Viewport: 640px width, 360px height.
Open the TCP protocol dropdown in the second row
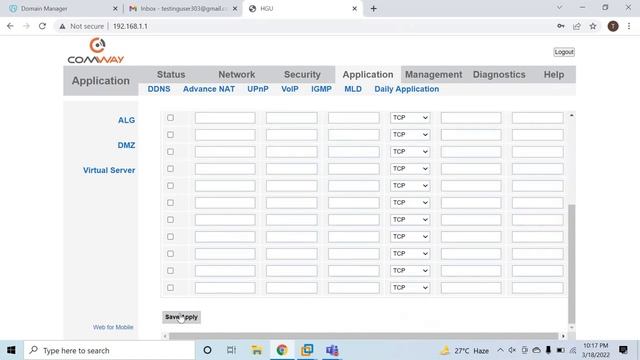(x=410, y=135)
